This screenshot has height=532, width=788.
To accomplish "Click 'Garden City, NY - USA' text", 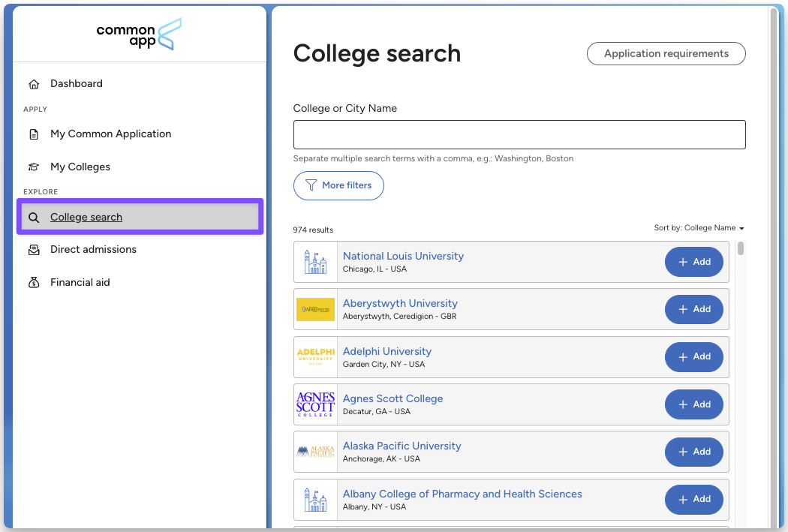I will (384, 364).
